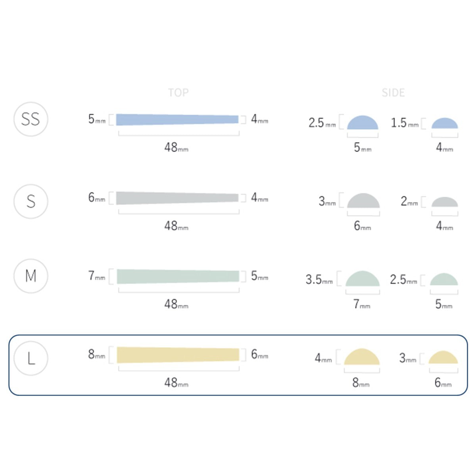
Task: Click the 48mm label under the L bar
Action: tap(176, 382)
